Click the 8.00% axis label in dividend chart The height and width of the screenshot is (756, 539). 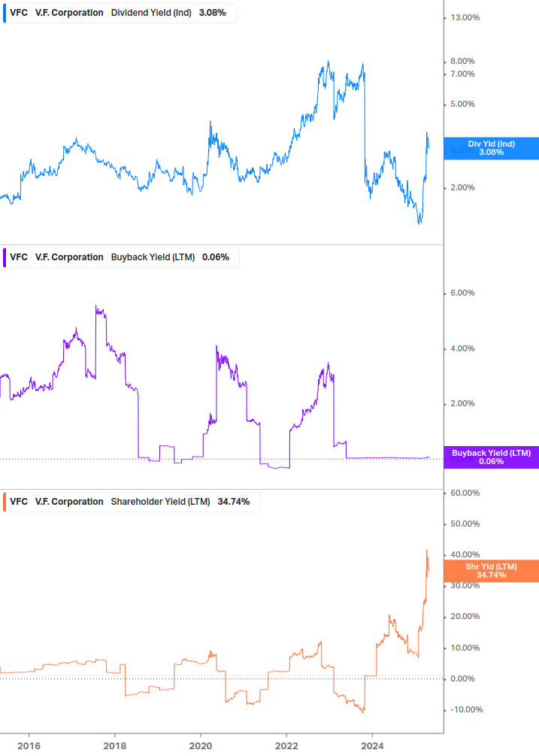pos(462,61)
